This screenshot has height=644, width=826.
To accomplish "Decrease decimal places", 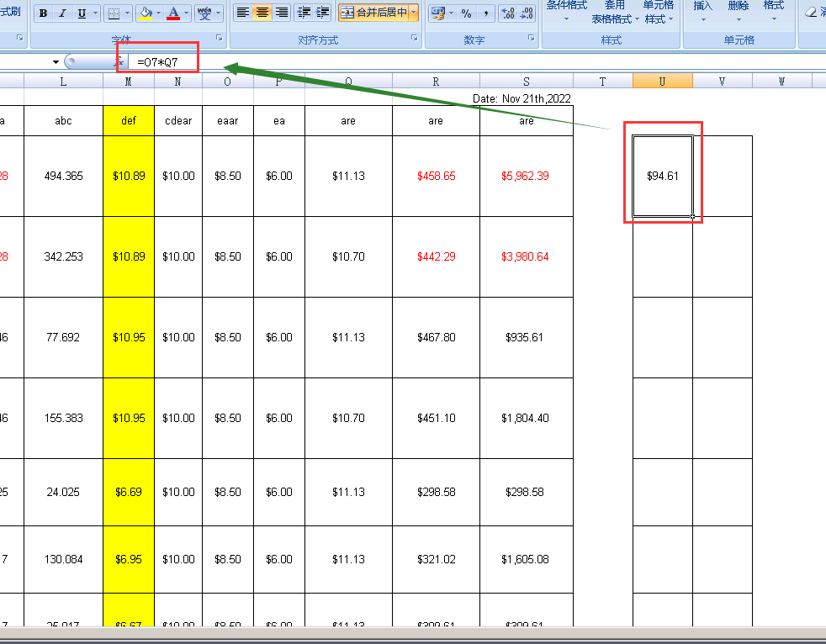I will tap(527, 13).
